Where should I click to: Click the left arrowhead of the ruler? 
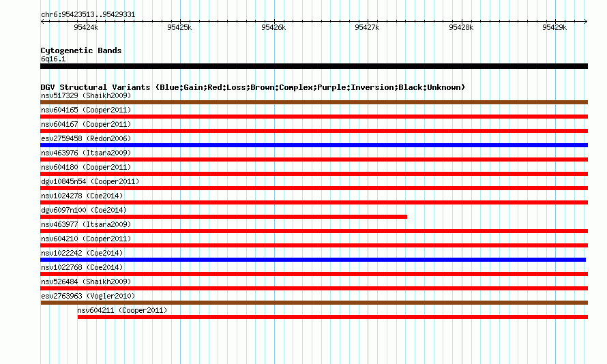click(42, 22)
